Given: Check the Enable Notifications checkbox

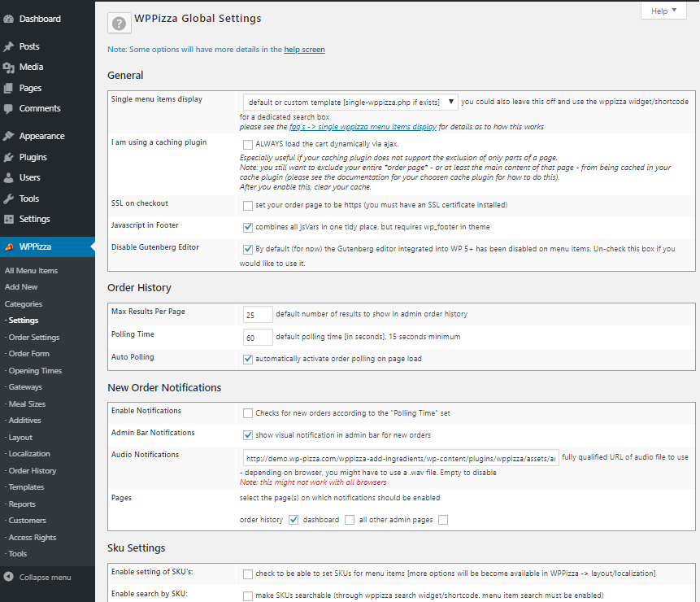Looking at the screenshot, I should pyautogui.click(x=248, y=413).
